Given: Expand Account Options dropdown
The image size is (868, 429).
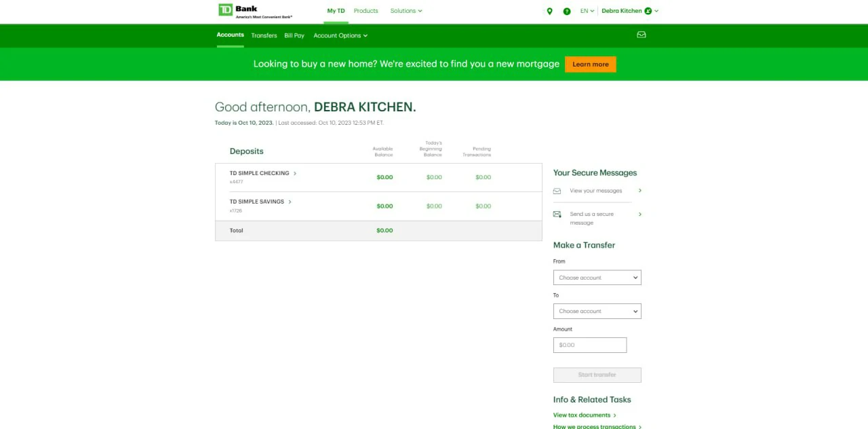Looking at the screenshot, I should pos(340,35).
